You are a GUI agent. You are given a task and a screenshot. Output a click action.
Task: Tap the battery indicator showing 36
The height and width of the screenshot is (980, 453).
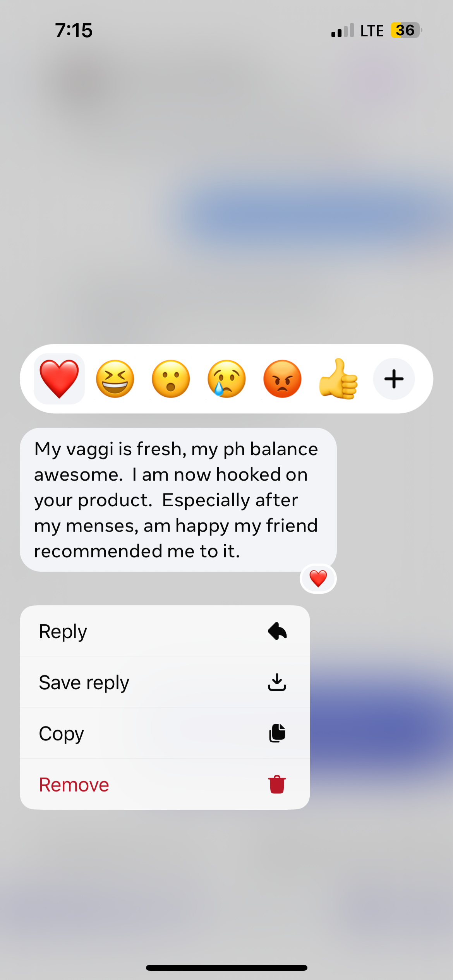pos(406,30)
